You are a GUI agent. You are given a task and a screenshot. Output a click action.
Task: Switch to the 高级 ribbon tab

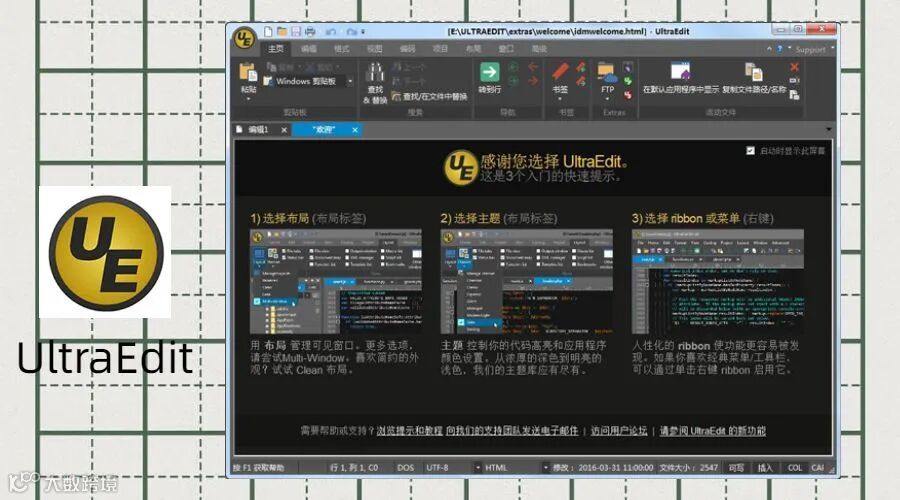pos(539,49)
